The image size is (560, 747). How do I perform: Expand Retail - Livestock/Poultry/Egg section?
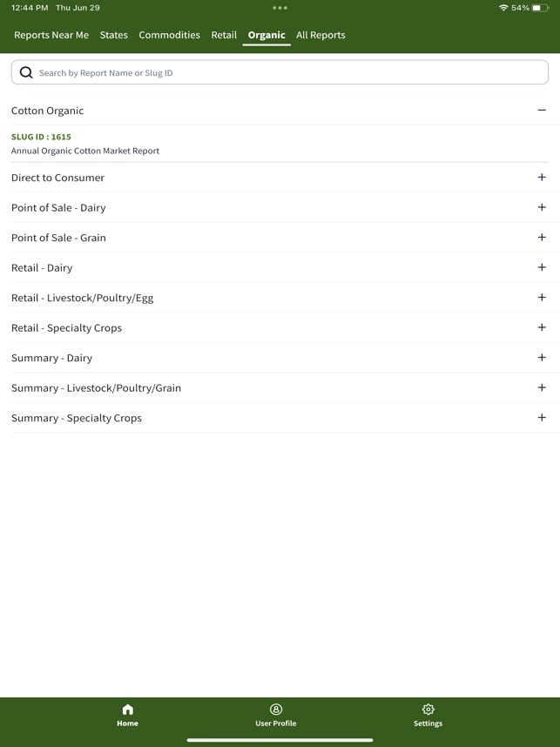coord(542,297)
